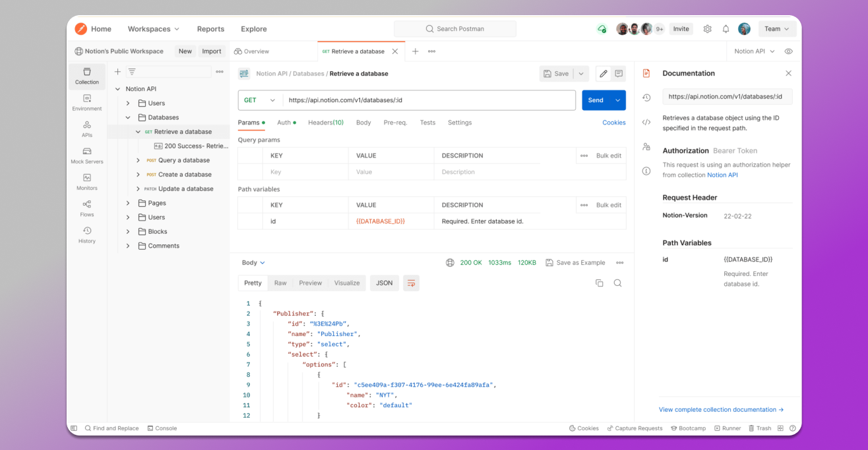Open the GET method dropdown
This screenshot has height=450, width=868.
[259, 100]
